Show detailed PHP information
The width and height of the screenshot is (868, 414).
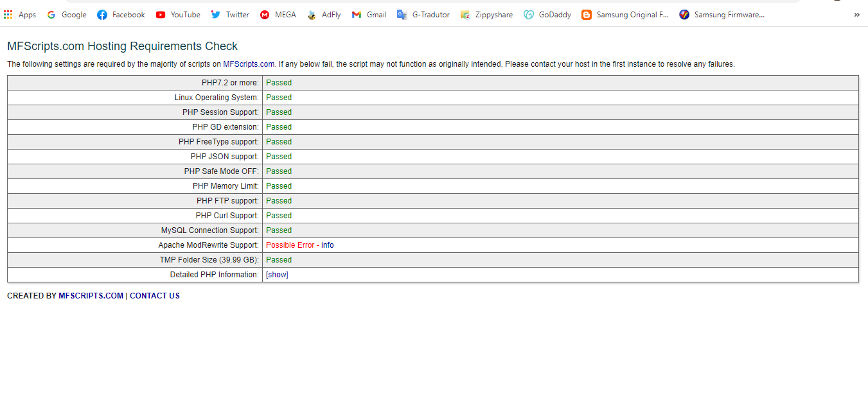(277, 275)
